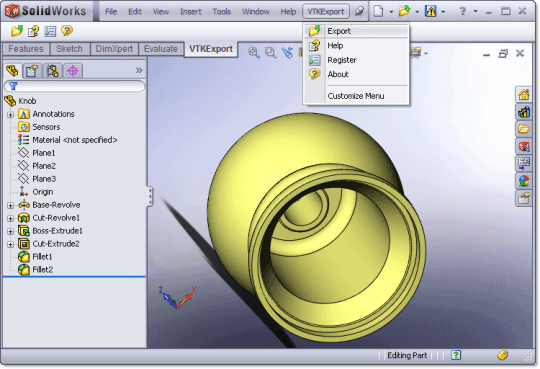Open SolidWorks Resources home icon in task pane
Image resolution: width=540 pixels, height=369 pixels.
pos(524,94)
